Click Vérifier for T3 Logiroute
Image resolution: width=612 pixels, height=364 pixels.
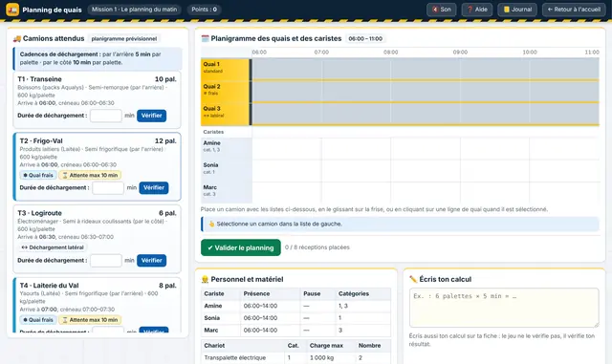tap(151, 260)
